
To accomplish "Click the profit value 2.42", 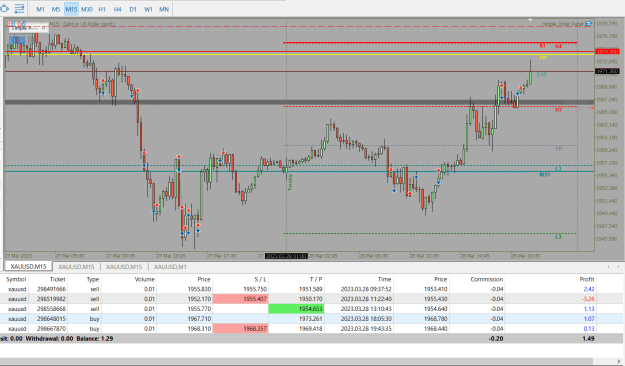I will (589, 289).
